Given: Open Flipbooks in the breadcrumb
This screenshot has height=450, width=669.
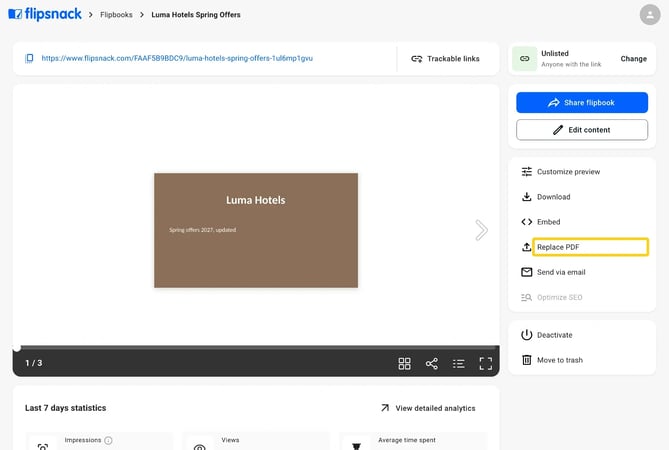Looking at the screenshot, I should pos(116,15).
